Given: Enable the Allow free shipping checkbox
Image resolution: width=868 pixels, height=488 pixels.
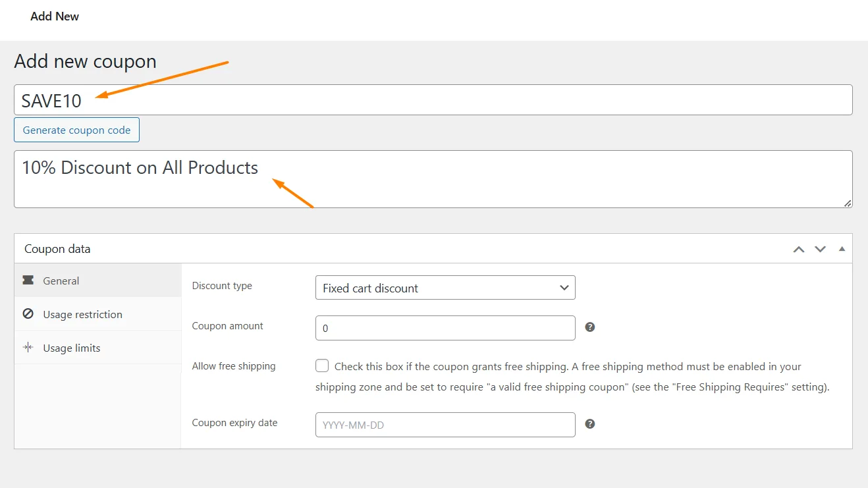Looking at the screenshot, I should pyautogui.click(x=322, y=366).
